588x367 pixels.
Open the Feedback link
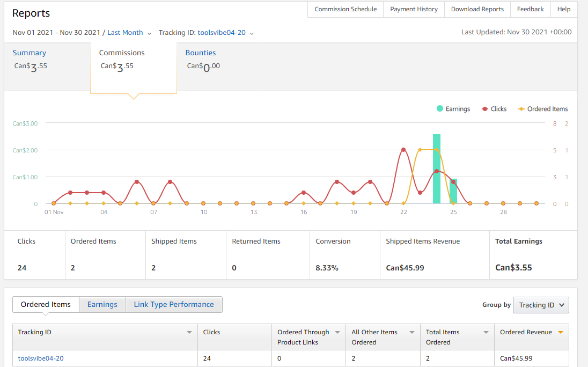pyautogui.click(x=530, y=9)
